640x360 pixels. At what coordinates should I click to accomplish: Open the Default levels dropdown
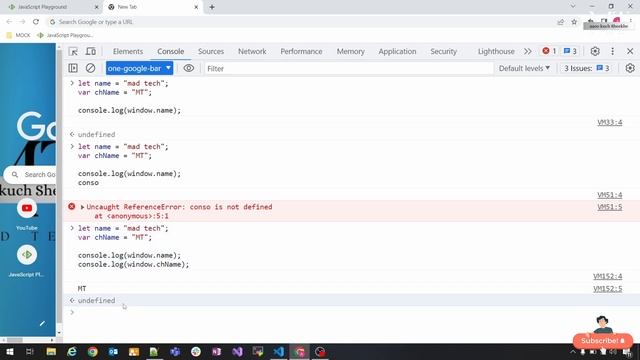pos(524,68)
